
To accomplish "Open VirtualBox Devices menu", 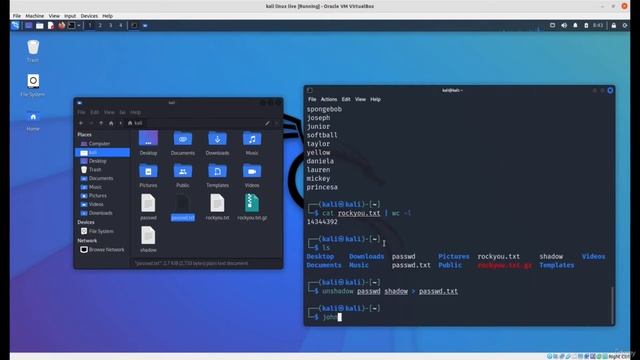I will click(89, 16).
